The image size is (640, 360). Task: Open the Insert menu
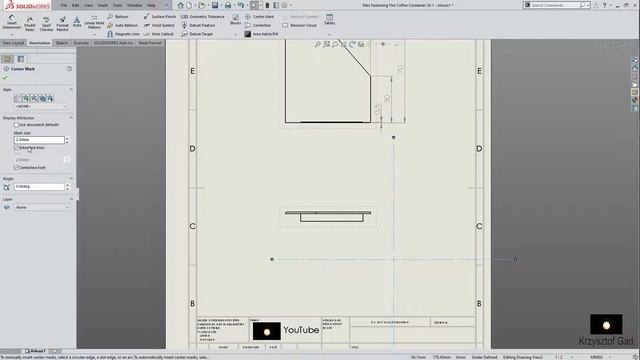102,5
